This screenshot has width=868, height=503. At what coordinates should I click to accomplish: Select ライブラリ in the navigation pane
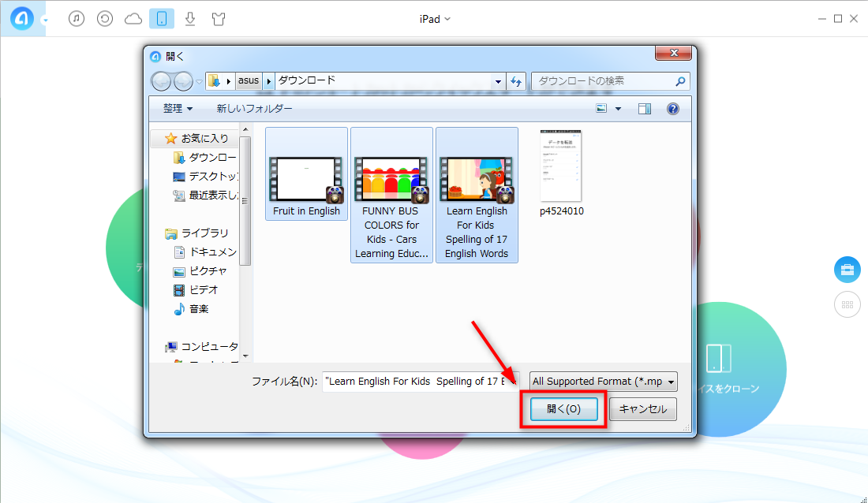[197, 233]
